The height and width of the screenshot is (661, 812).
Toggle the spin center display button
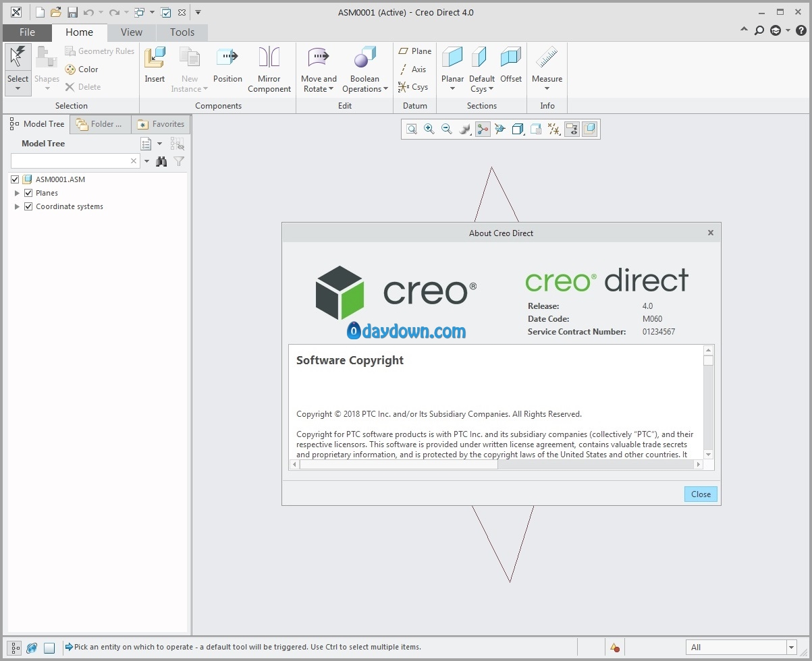[483, 129]
